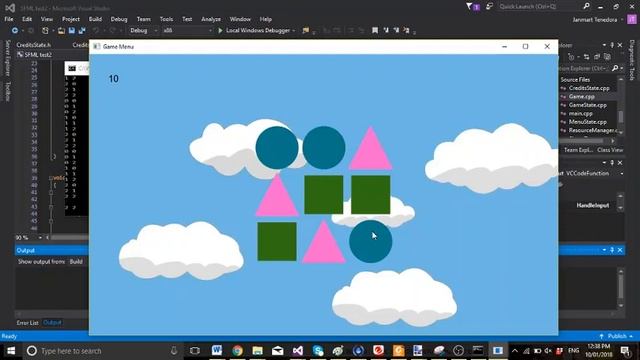
Task: Open the zoom percentage dropdown in the editor
Action: click(x=40, y=238)
